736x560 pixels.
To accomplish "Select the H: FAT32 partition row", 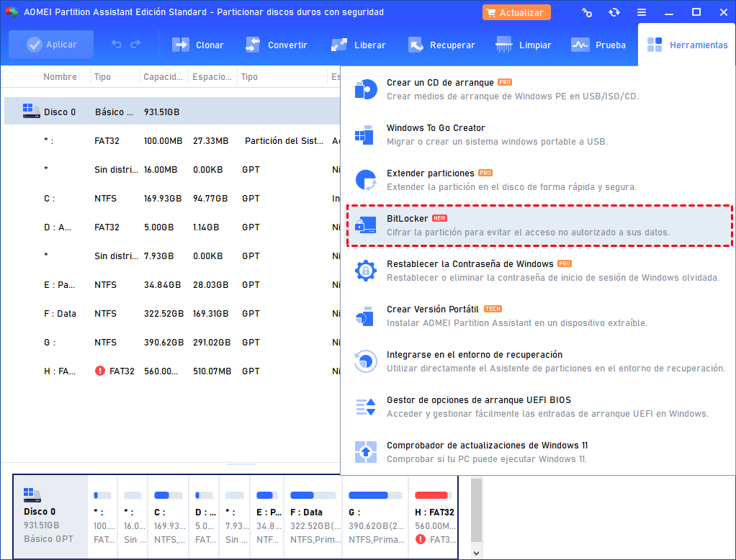I will pos(172,371).
